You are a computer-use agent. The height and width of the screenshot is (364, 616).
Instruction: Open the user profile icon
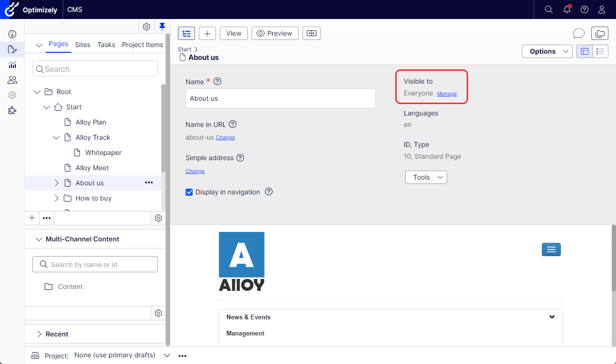click(602, 10)
